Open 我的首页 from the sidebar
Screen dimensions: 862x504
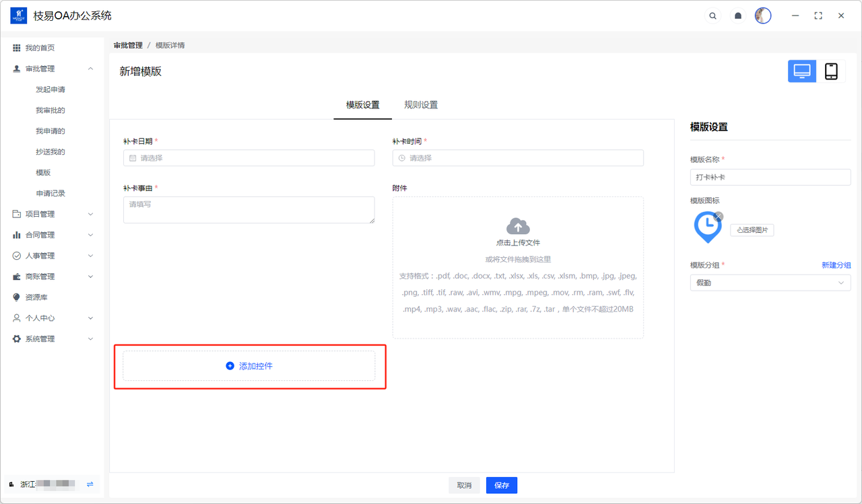click(40, 48)
